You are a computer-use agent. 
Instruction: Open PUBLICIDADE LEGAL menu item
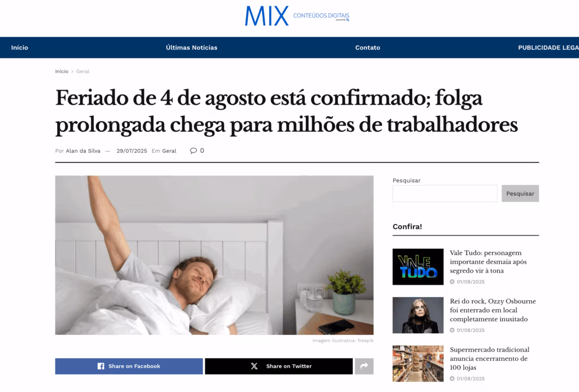click(548, 48)
